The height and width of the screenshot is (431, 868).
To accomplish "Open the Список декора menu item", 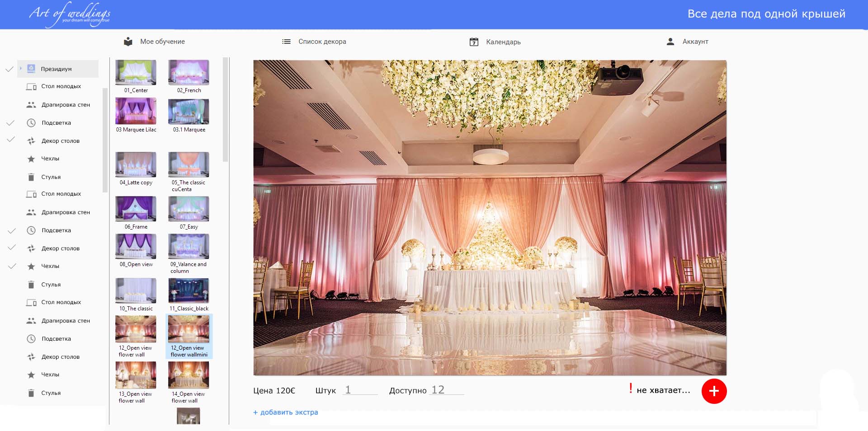I will pyautogui.click(x=322, y=42).
